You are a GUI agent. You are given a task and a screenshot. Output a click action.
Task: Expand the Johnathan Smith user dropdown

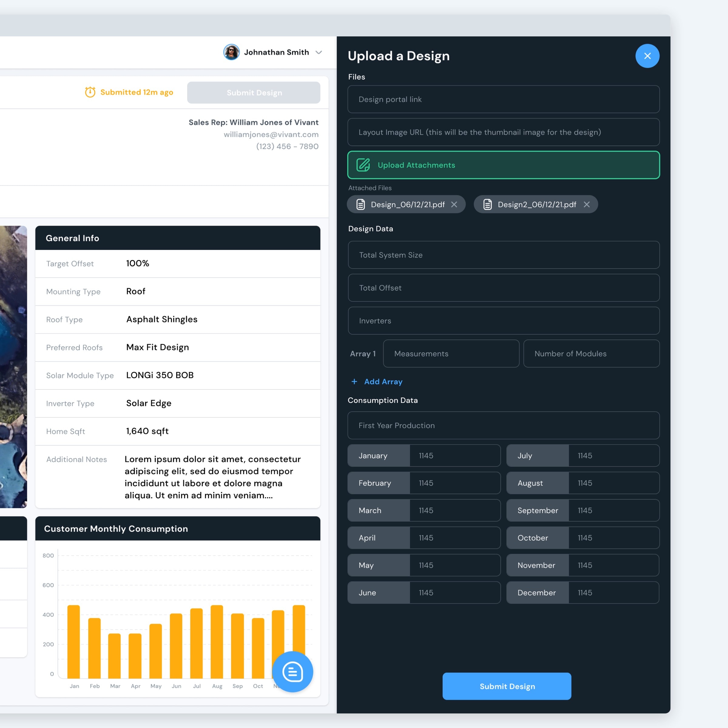click(x=319, y=52)
